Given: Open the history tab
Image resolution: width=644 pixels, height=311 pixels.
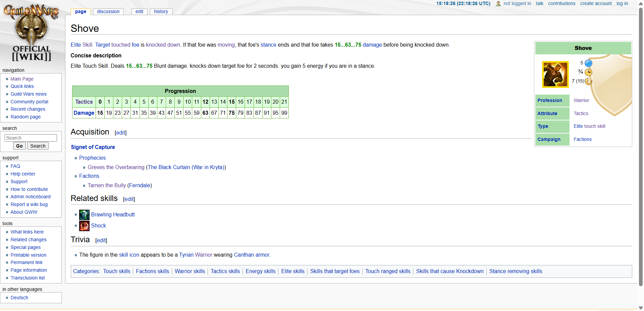Looking at the screenshot, I should pos(161,11).
